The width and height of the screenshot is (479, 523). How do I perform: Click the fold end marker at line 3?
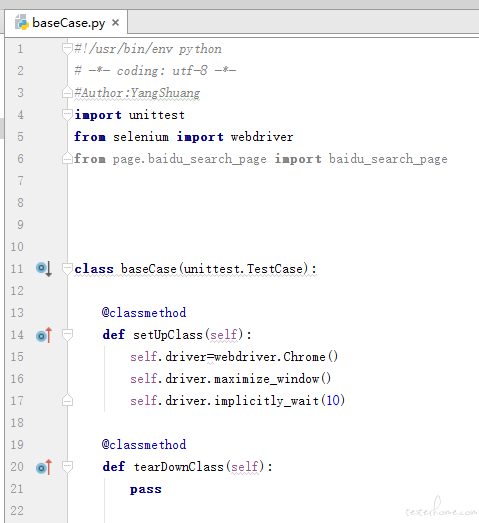[67, 92]
